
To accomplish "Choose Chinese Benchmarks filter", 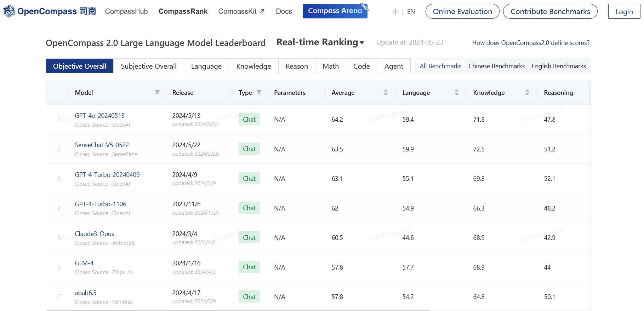I will tap(496, 66).
